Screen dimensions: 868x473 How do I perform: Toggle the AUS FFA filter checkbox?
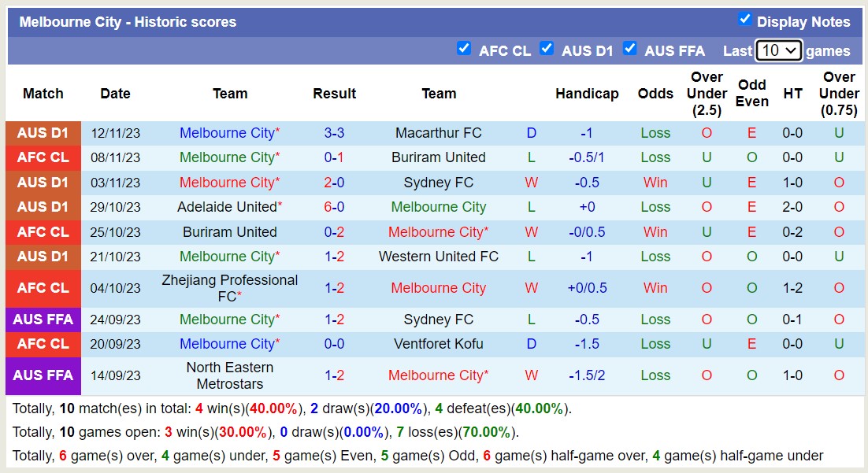pyautogui.click(x=630, y=48)
